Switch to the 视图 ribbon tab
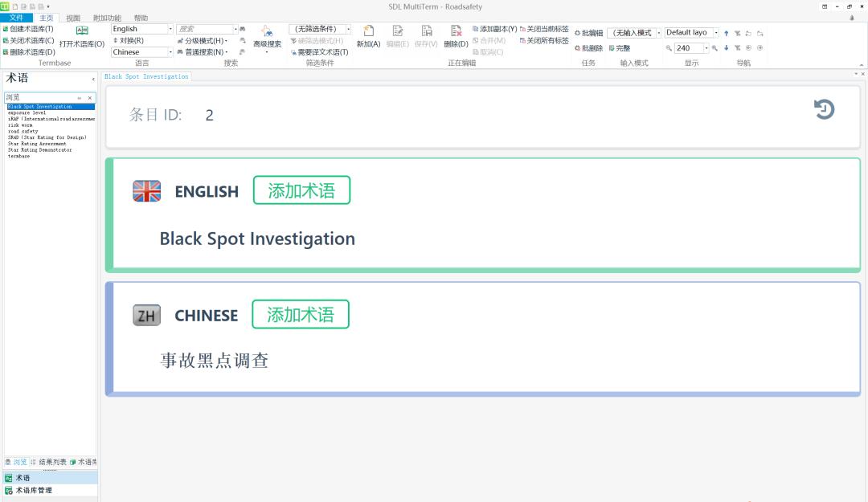This screenshot has width=868, height=502. click(72, 17)
